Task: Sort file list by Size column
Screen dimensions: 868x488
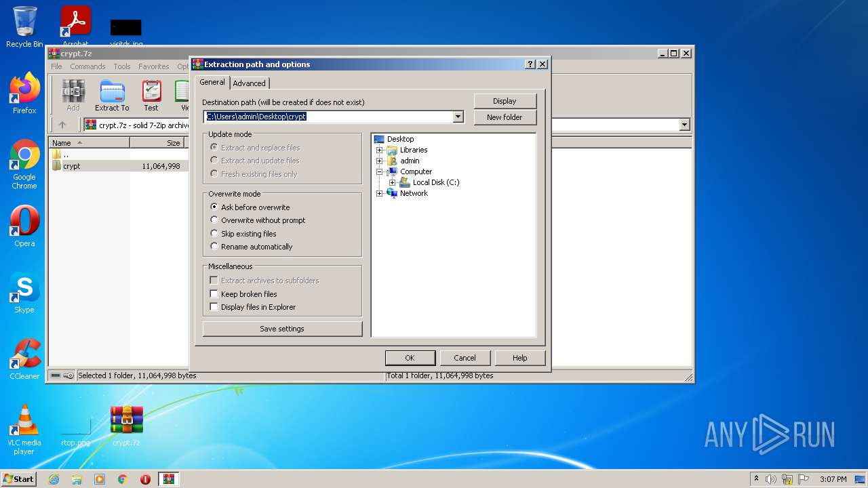Action: click(x=157, y=143)
